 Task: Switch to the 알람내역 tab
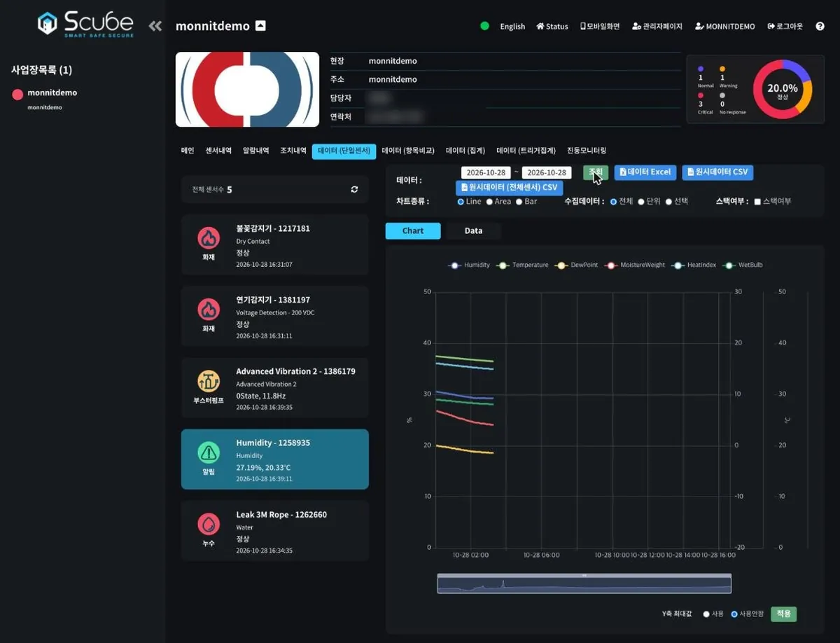tap(255, 151)
